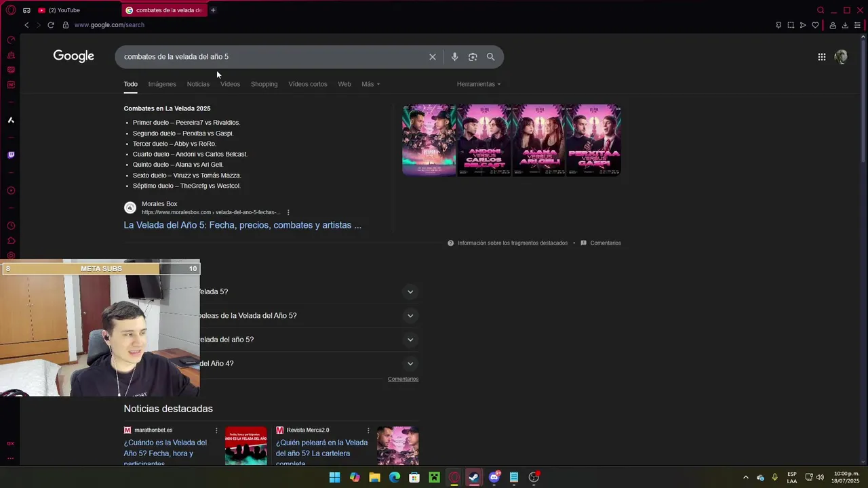This screenshot has height=488, width=868.
Task: Open the Google apps grid
Action: (821, 57)
